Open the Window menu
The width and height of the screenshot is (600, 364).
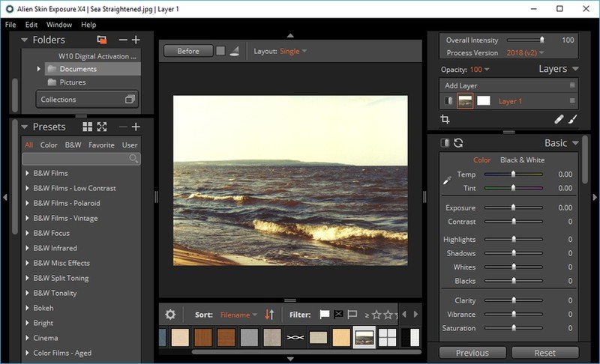59,25
